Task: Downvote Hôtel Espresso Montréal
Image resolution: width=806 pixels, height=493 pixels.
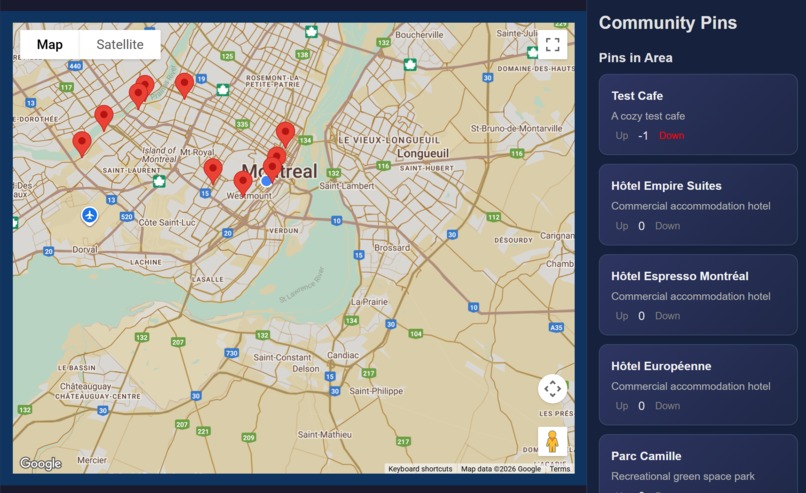Action: (x=667, y=316)
